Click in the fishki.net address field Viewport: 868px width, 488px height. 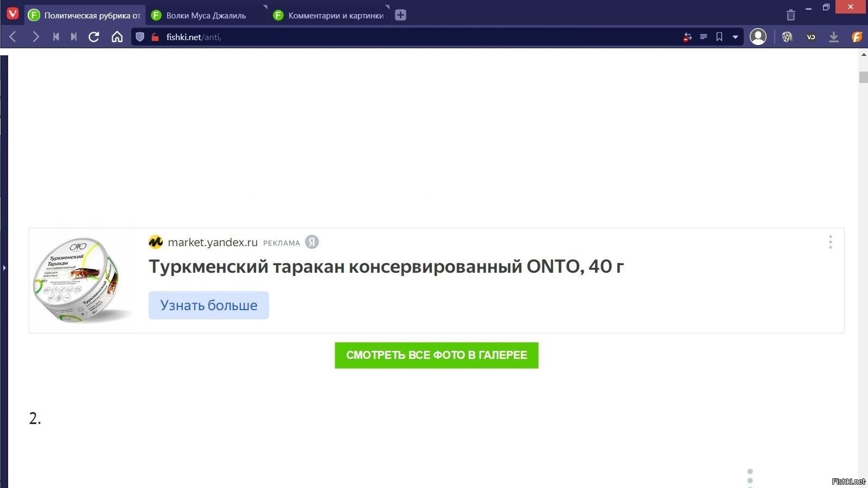380,37
